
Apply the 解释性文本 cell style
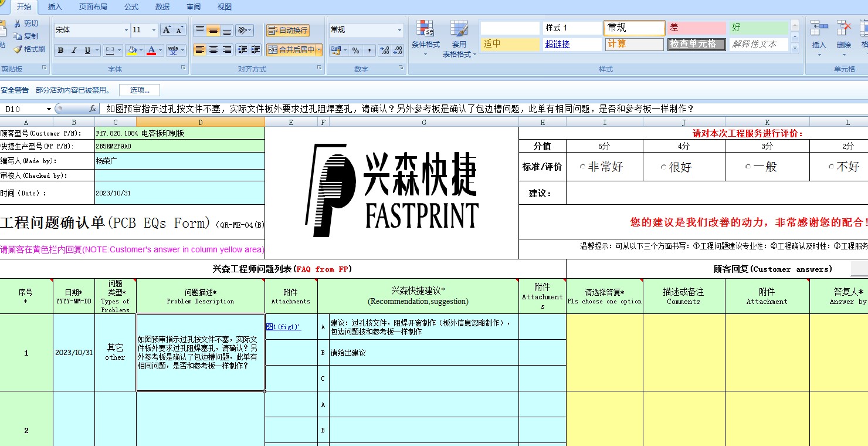759,44
